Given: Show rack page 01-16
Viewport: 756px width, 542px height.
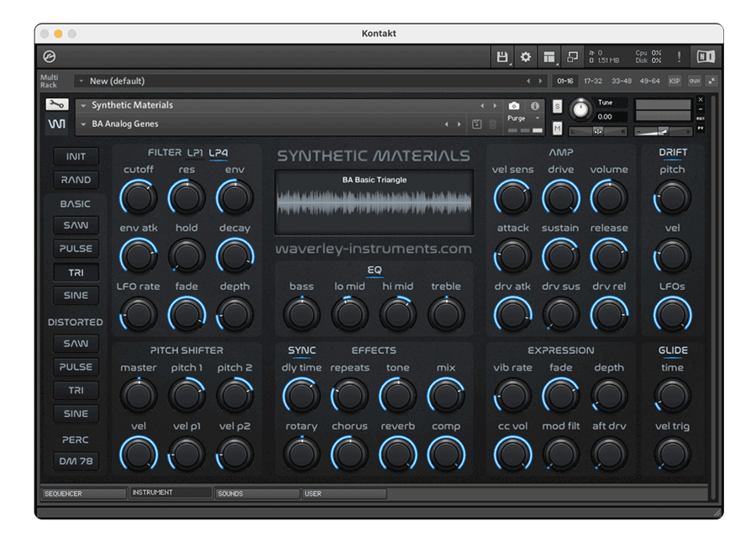Looking at the screenshot, I should click(x=565, y=81).
